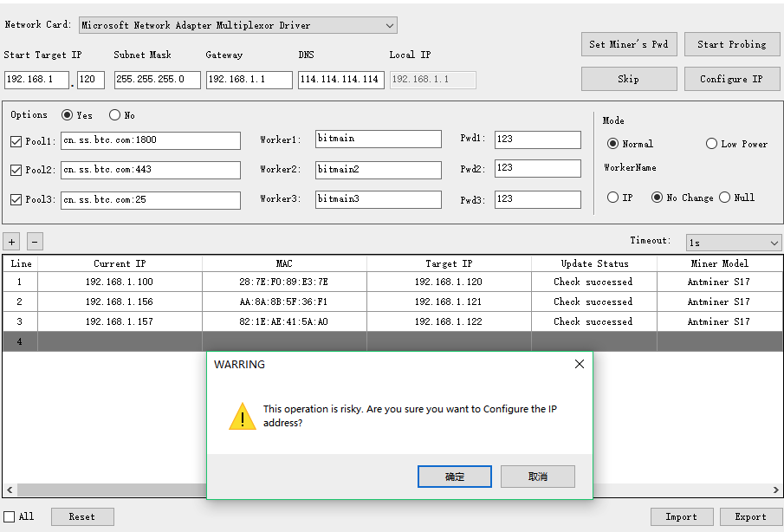This screenshot has width=784, height=532.
Task: Choose Low Power mode radio button
Action: pyautogui.click(x=711, y=144)
